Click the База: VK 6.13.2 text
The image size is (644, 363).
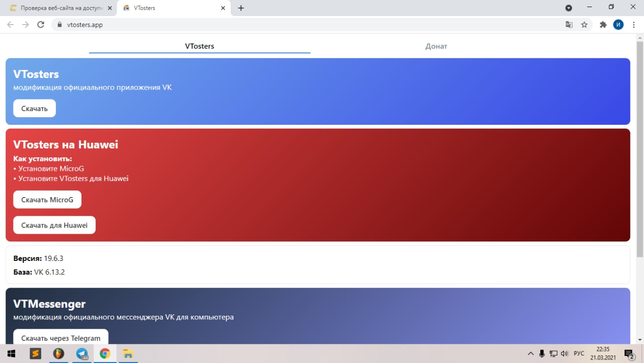(39, 272)
